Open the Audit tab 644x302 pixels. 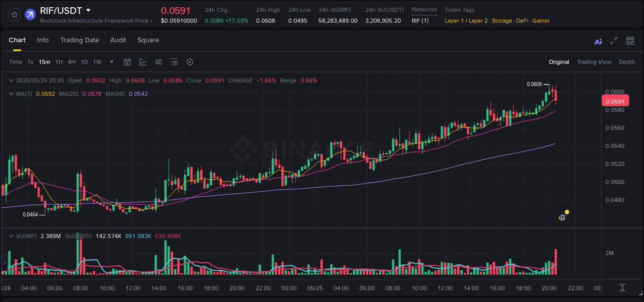point(118,40)
